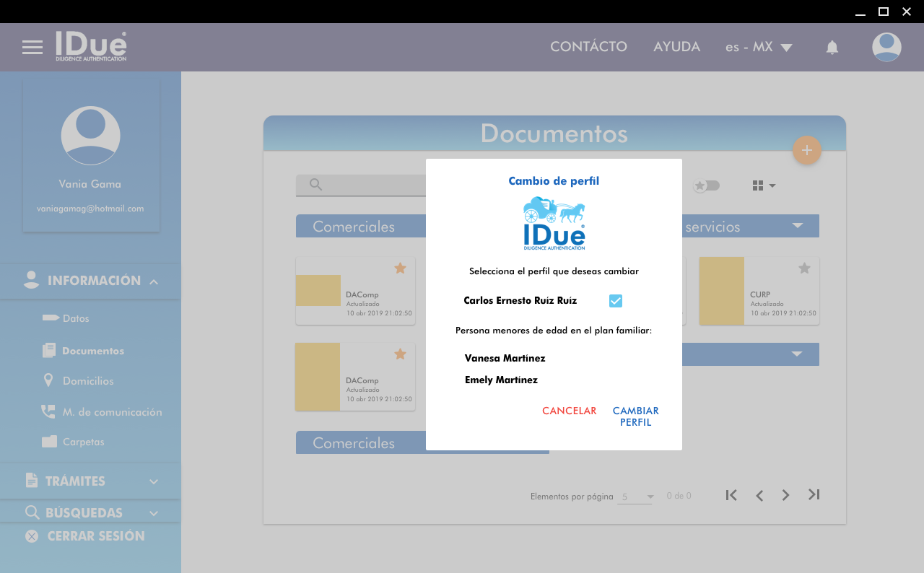
Task: Open the CONTÁCTO menu item
Action: (588, 47)
